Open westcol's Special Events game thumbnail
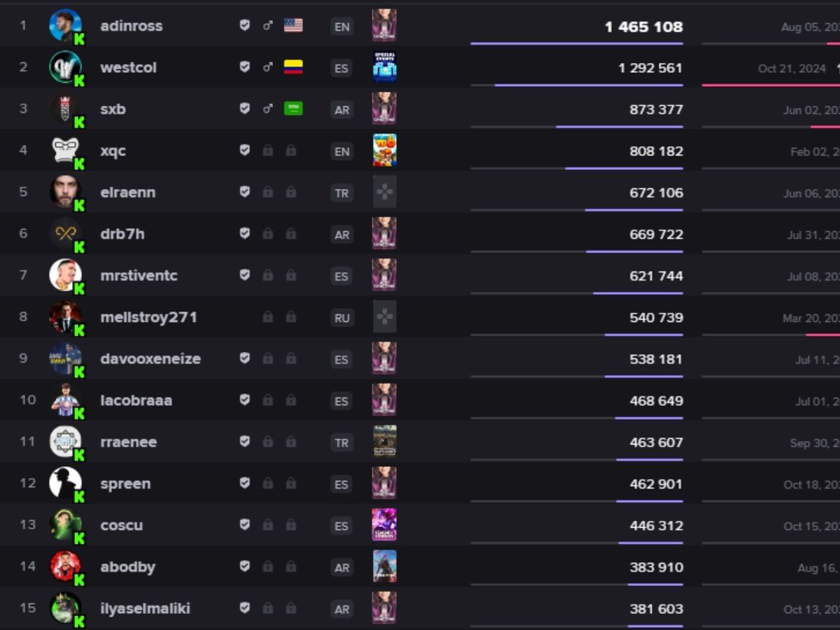 click(384, 68)
